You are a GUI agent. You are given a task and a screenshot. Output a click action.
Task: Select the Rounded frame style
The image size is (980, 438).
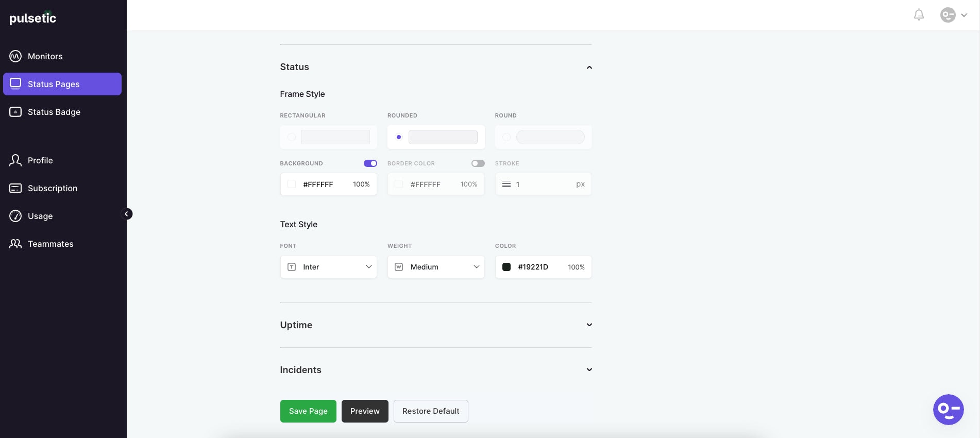[x=399, y=137]
